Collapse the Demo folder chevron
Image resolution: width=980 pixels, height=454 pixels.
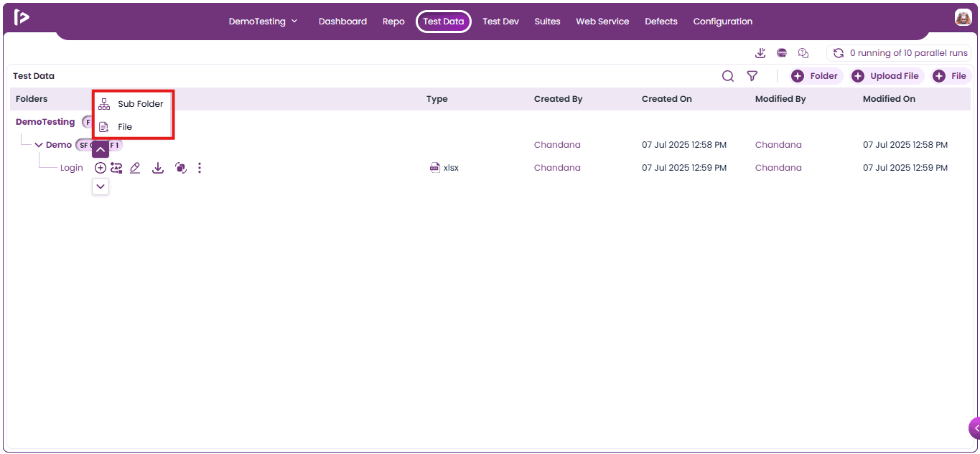point(39,145)
